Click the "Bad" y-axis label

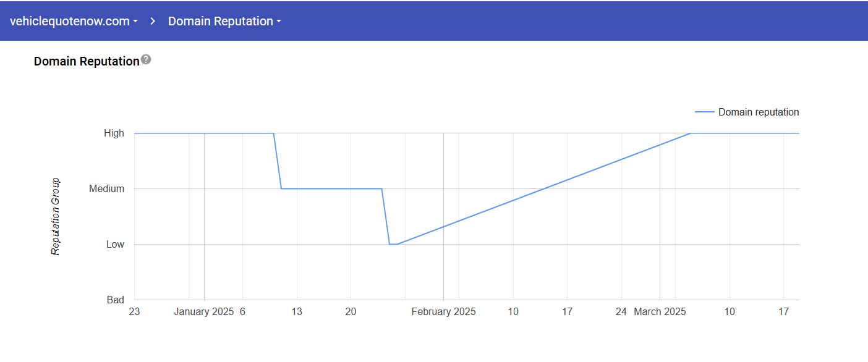click(x=116, y=300)
